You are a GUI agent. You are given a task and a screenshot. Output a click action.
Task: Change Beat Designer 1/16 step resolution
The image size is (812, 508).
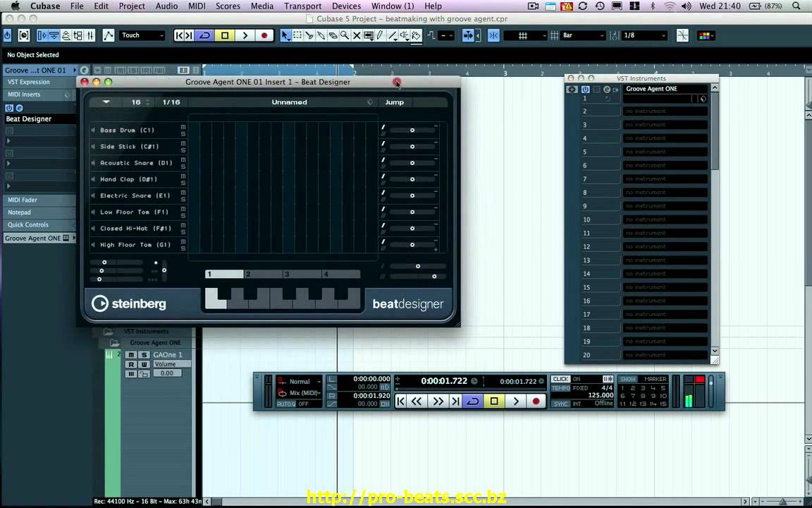[x=171, y=102]
